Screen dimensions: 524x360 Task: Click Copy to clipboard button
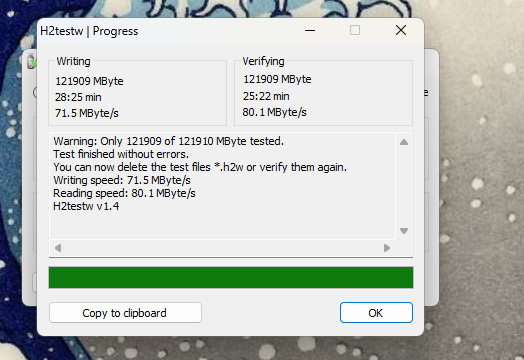[125, 313]
